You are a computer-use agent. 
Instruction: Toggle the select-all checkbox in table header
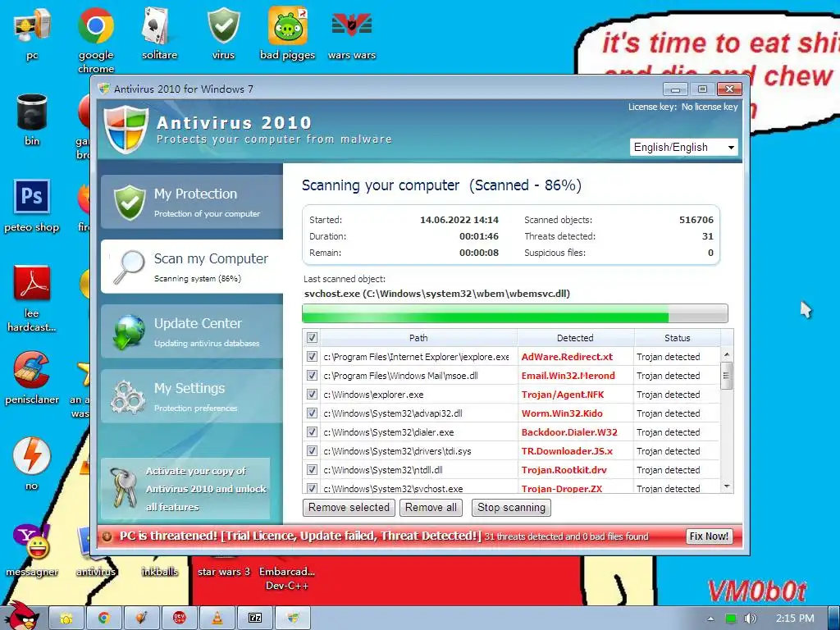pos(312,337)
